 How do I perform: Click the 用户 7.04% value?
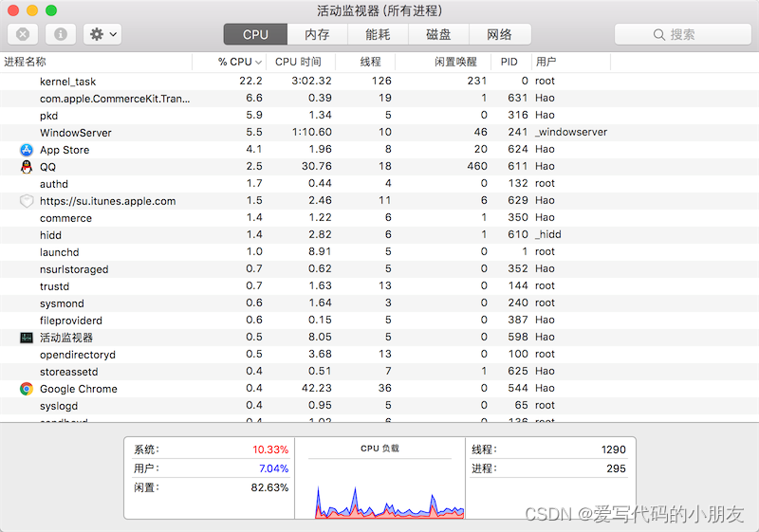click(x=273, y=468)
